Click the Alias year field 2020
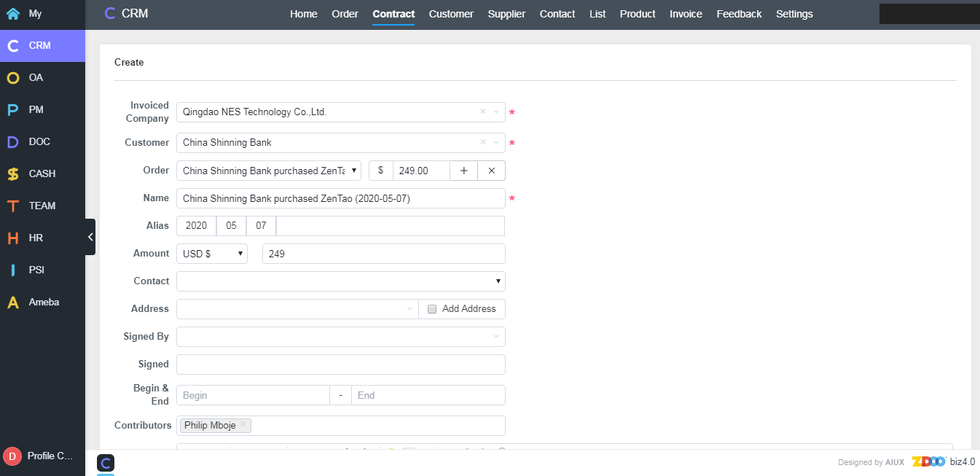980x476 pixels. tap(197, 226)
